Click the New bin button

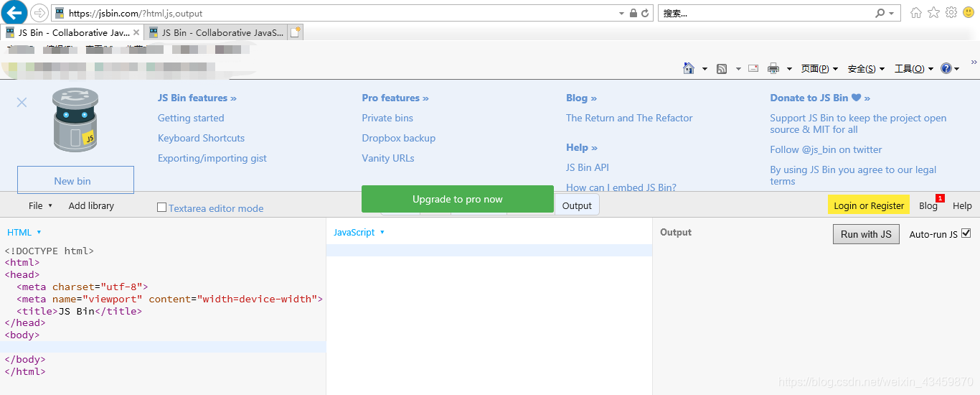[75, 180]
